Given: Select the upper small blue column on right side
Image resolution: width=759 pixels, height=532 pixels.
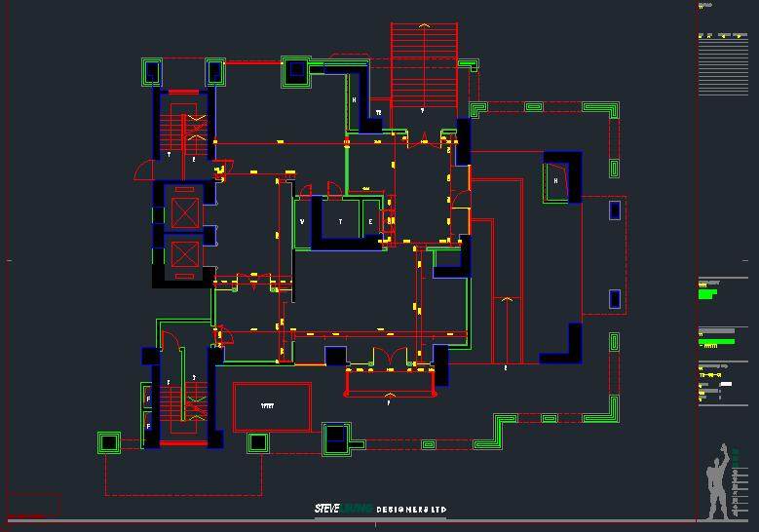Looking at the screenshot, I should click(615, 209).
